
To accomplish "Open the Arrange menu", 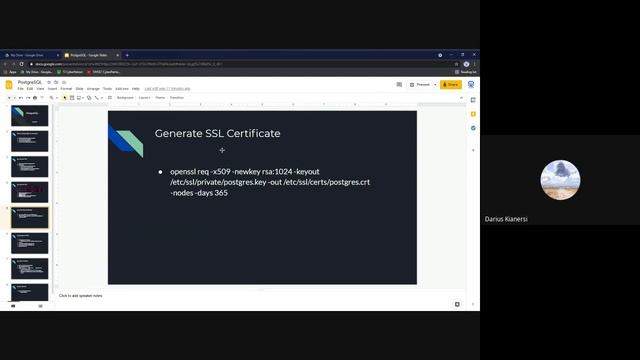I will click(x=93, y=89).
